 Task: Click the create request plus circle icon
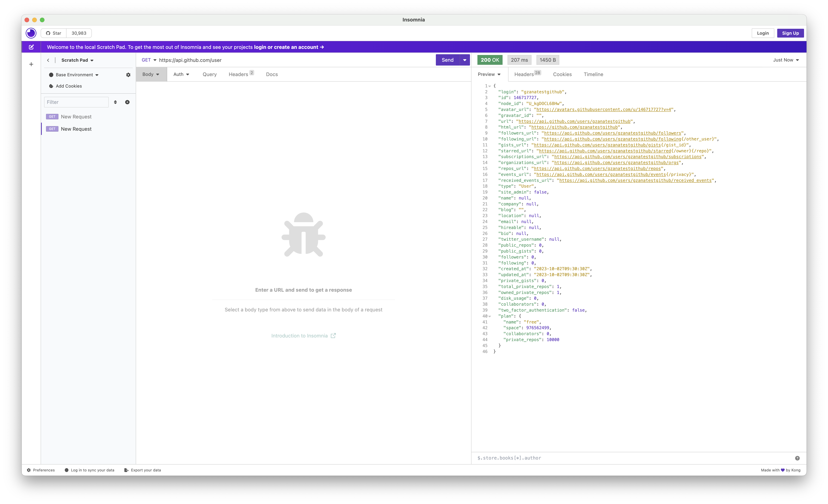click(127, 102)
